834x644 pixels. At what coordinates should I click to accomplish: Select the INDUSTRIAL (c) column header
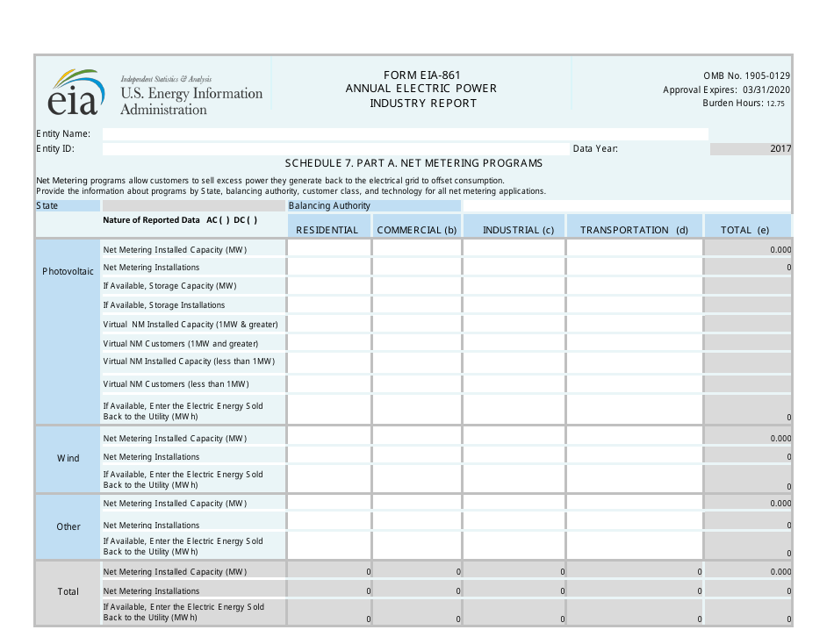pos(518,230)
